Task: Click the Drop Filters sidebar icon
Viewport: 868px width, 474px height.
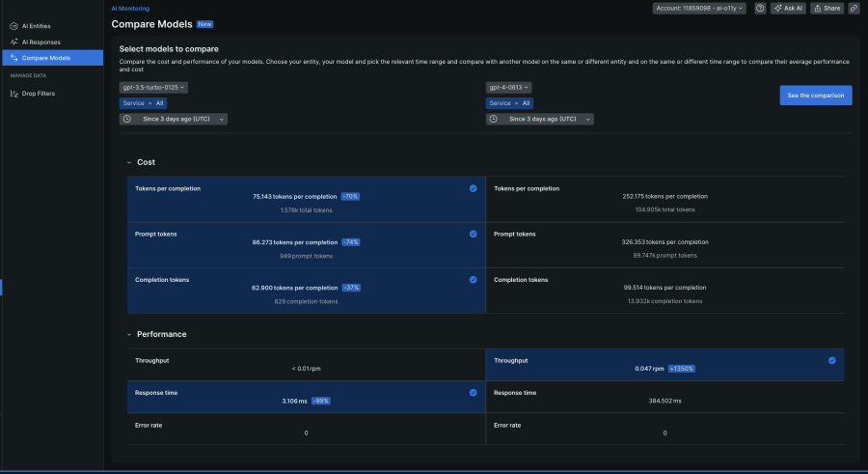Action: coord(13,94)
